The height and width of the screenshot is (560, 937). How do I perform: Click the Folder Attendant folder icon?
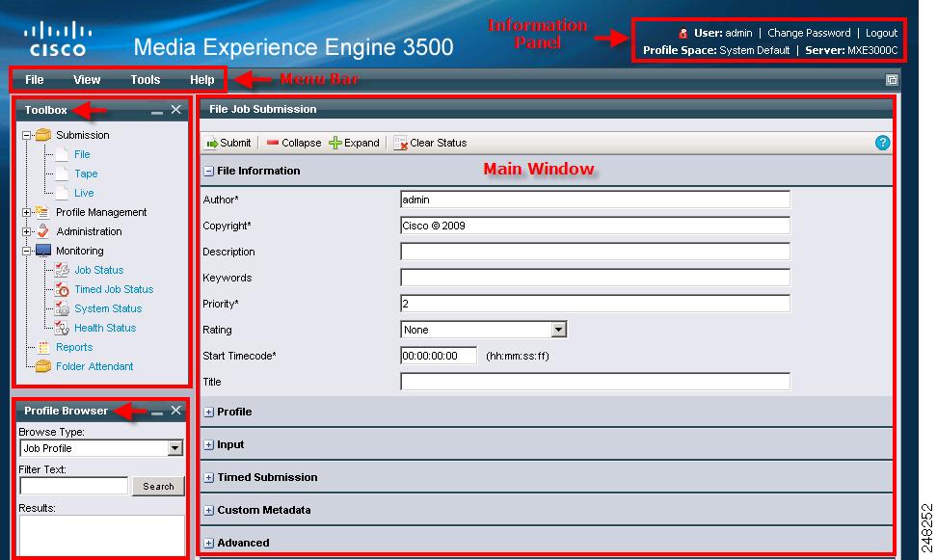pyautogui.click(x=43, y=366)
